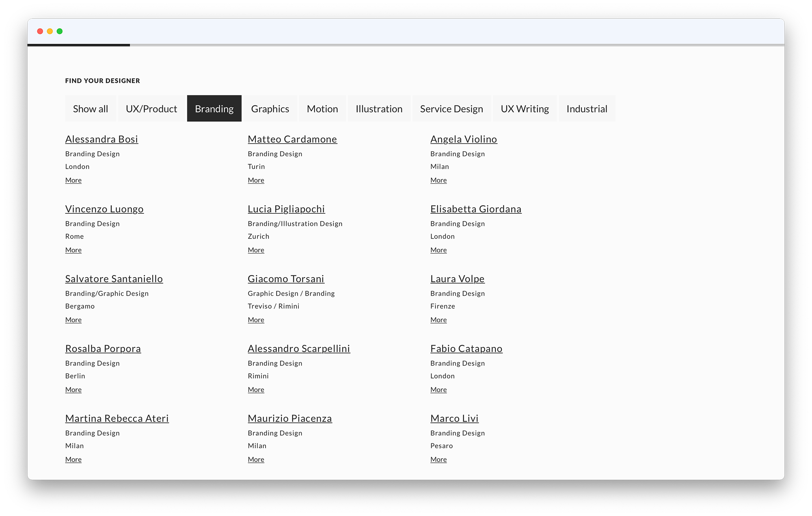Click More under Vincenzo Luongo
The image size is (812, 516).
(73, 250)
